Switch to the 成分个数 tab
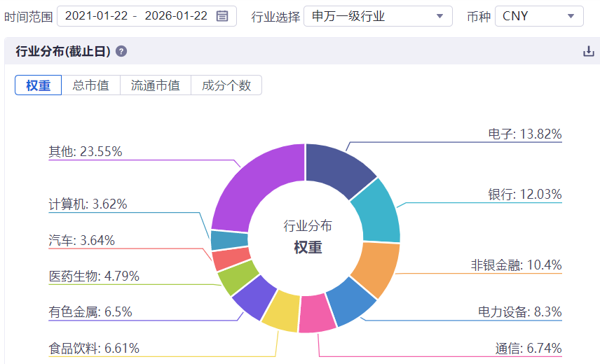 click(x=226, y=85)
